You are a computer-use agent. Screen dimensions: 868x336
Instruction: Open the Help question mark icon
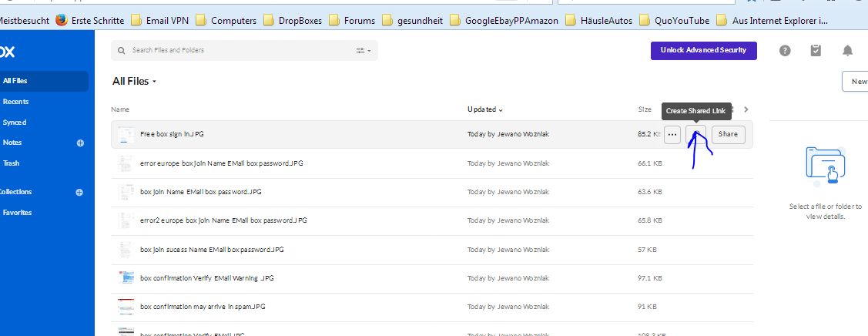pos(784,50)
